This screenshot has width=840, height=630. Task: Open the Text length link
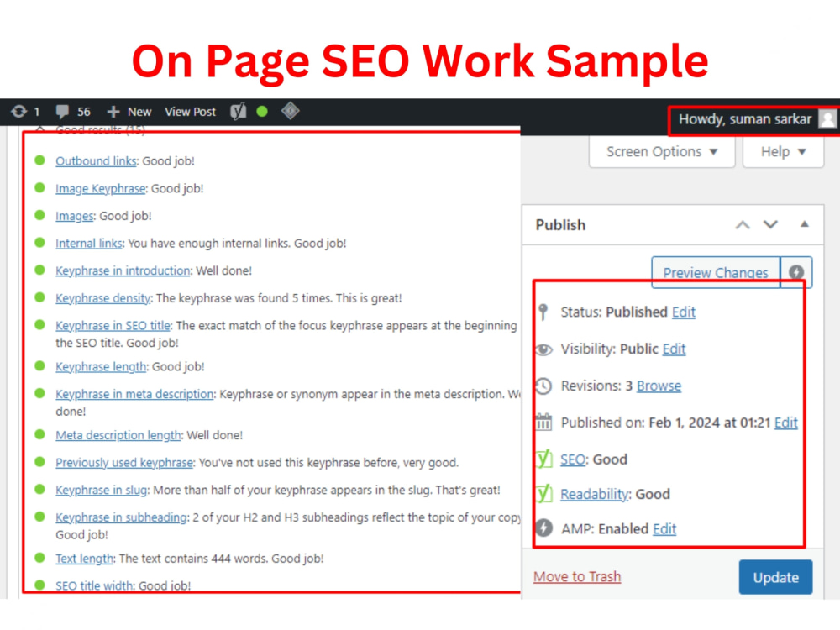tap(84, 559)
